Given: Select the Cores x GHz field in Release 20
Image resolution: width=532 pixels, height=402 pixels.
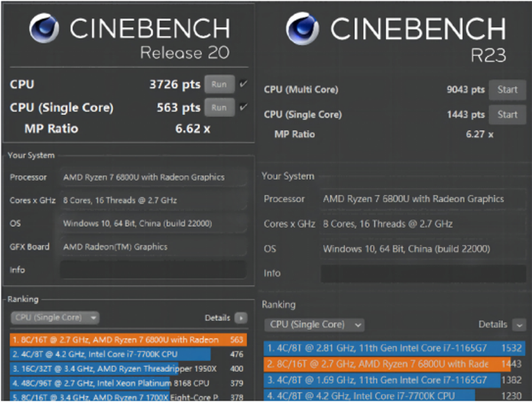Looking at the screenshot, I should pos(153,200).
